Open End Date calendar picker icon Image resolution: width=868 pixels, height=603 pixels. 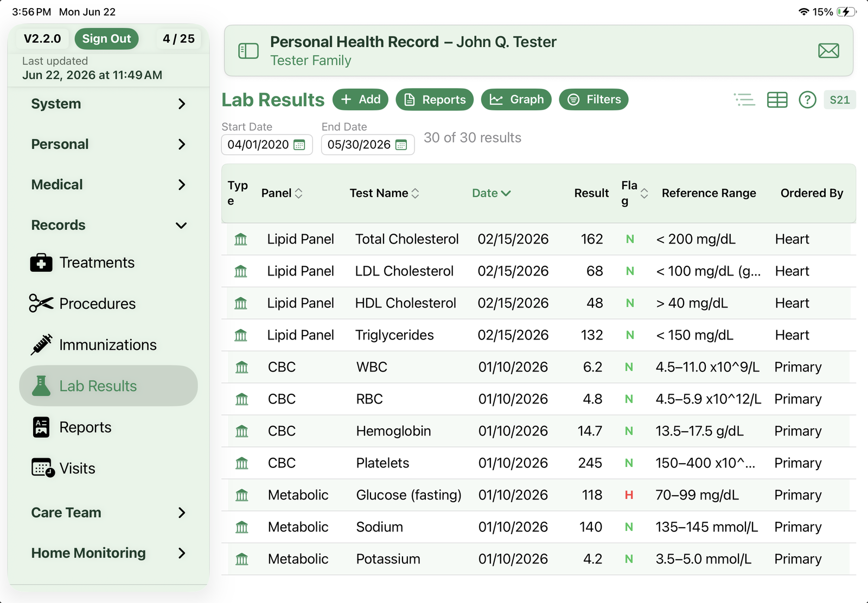pyautogui.click(x=401, y=145)
